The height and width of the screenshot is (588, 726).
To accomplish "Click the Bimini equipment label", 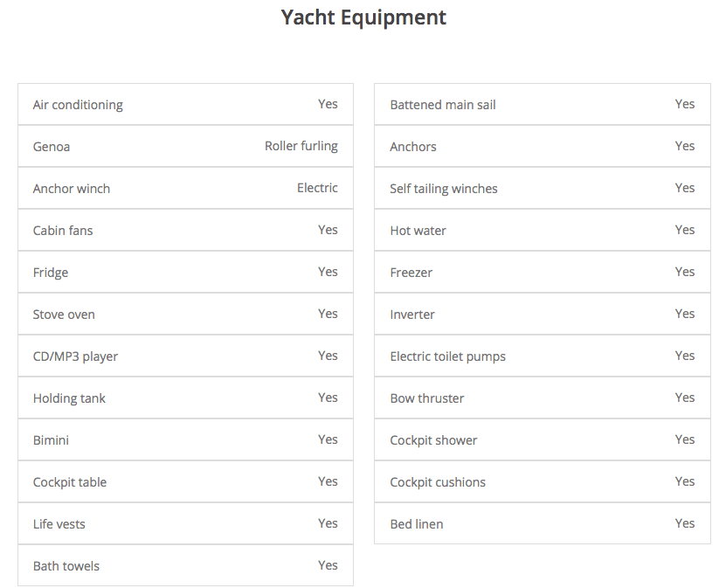I will tap(51, 440).
